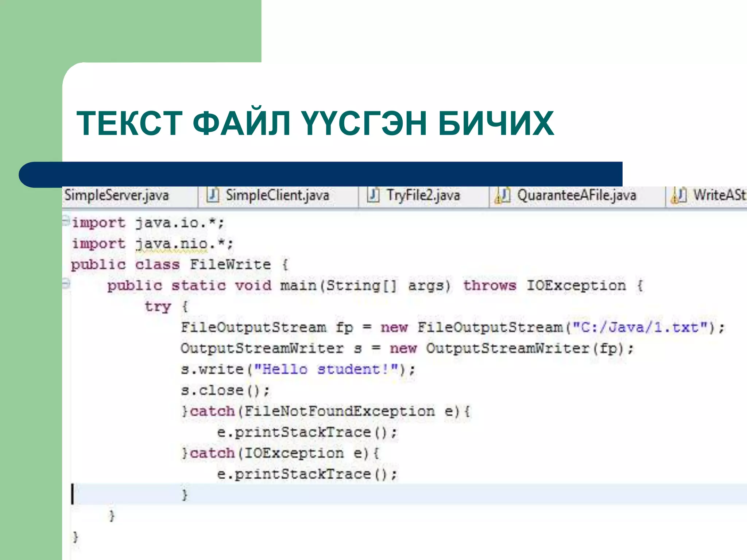Click the underlined 'java.nio' import warning

(171, 244)
